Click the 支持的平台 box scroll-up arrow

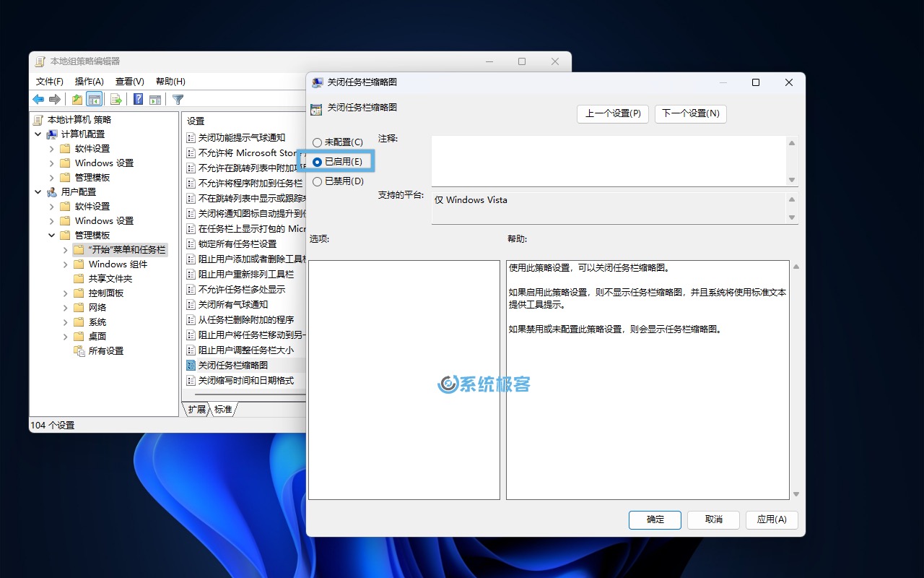pyautogui.click(x=792, y=199)
